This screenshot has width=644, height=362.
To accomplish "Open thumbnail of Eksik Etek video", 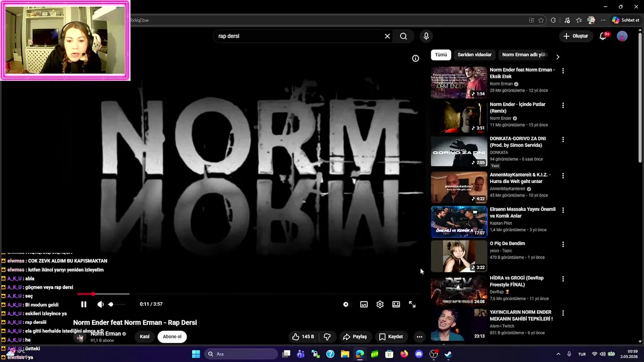I will click(459, 82).
